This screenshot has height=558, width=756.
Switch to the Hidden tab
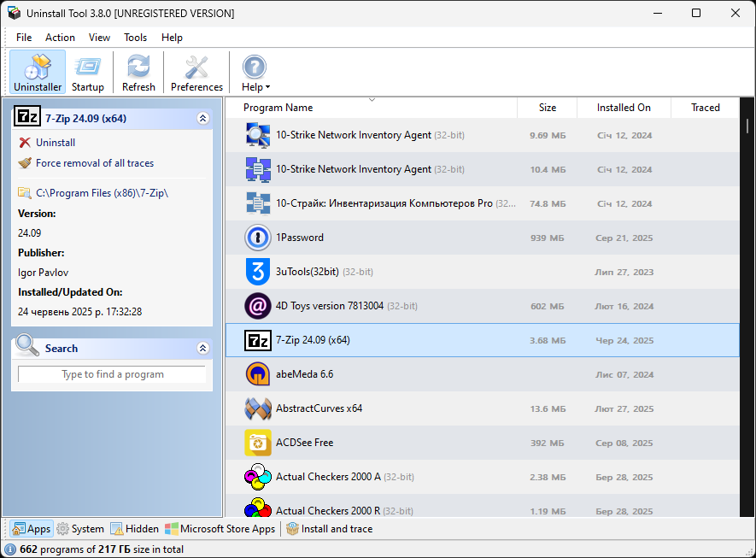coord(134,529)
